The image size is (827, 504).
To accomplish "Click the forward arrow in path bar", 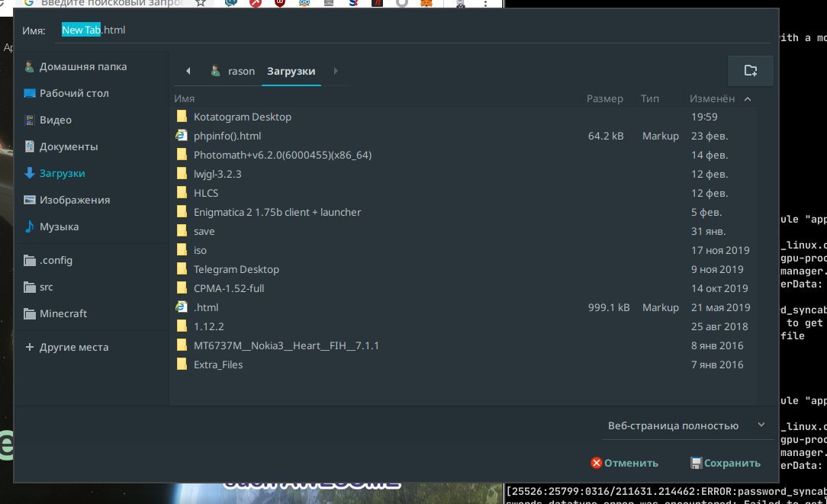I will click(x=336, y=71).
